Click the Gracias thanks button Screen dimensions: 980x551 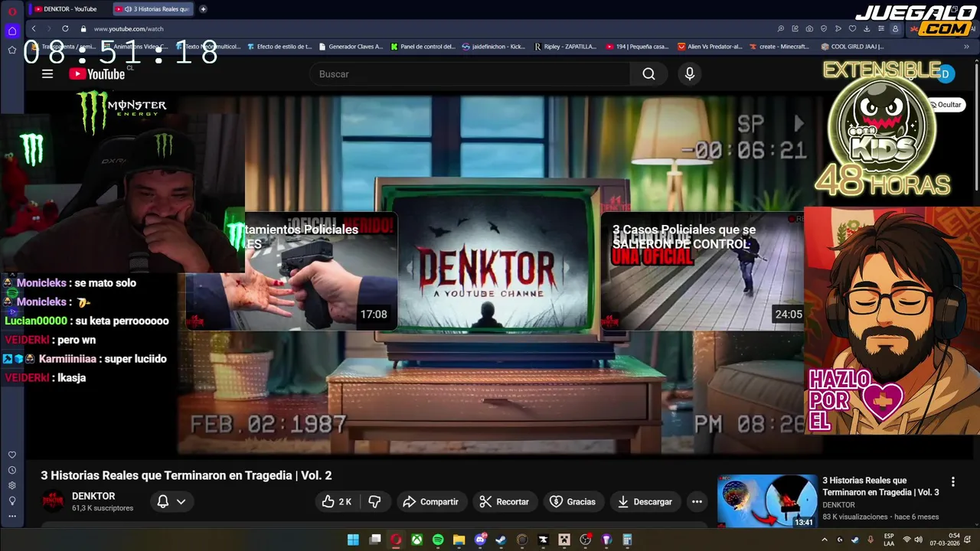click(x=573, y=501)
